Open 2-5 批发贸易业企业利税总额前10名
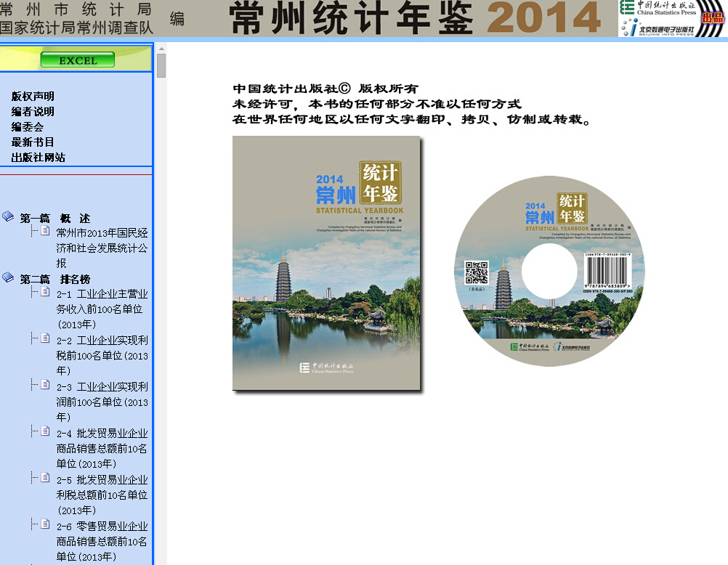Viewport: 728px width, 565px height. (x=102, y=495)
